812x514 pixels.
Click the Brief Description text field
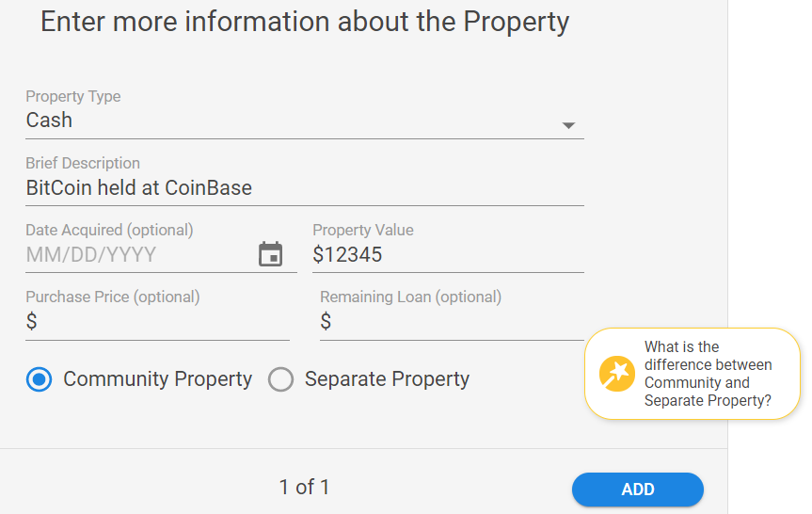(305, 187)
